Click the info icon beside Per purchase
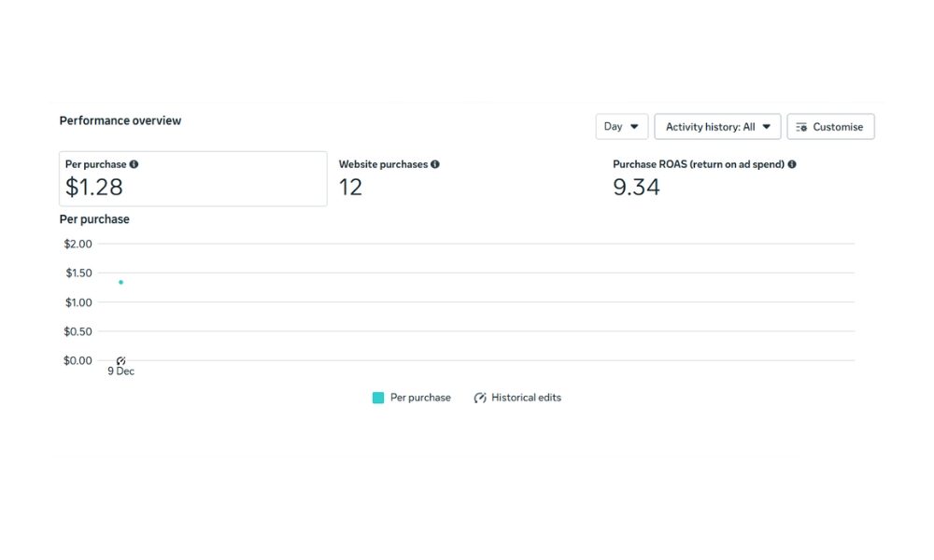The image size is (934, 560). tap(134, 164)
